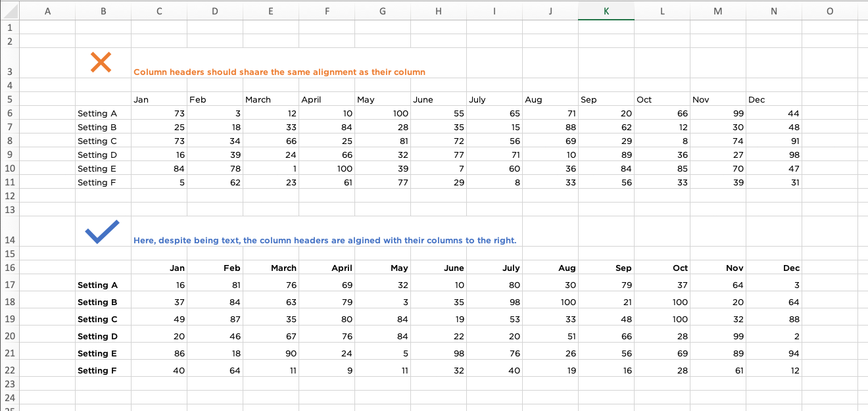Click bold 'Nov' header in row 16
The image size is (868, 411).
pos(735,268)
